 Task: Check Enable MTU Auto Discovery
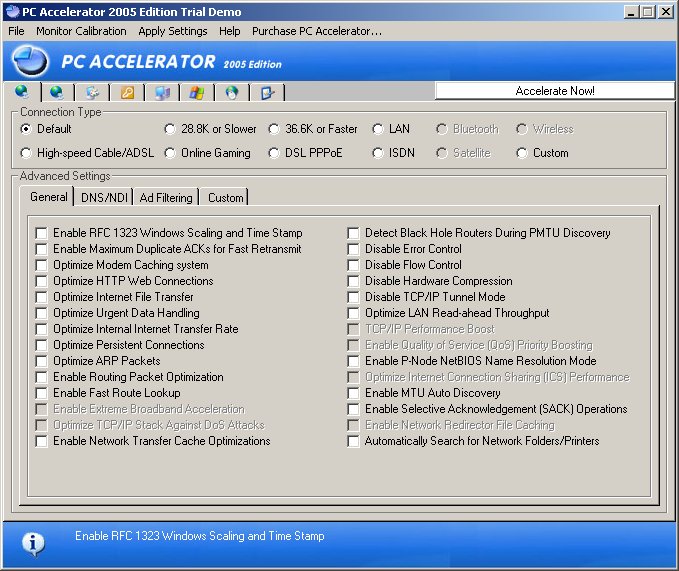(x=354, y=393)
